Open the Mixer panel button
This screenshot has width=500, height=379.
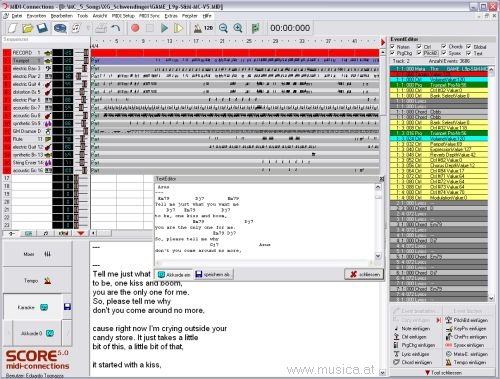(x=37, y=254)
